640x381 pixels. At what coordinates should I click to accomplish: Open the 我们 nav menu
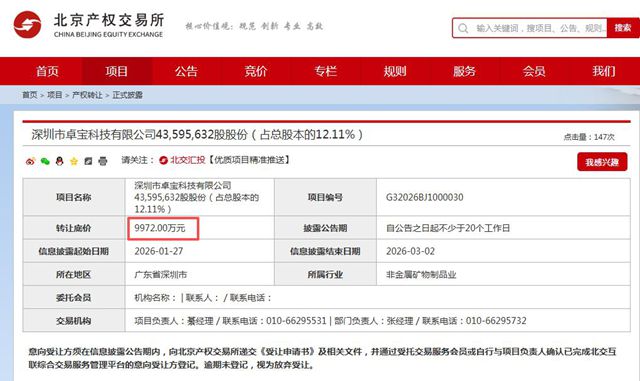click(604, 71)
